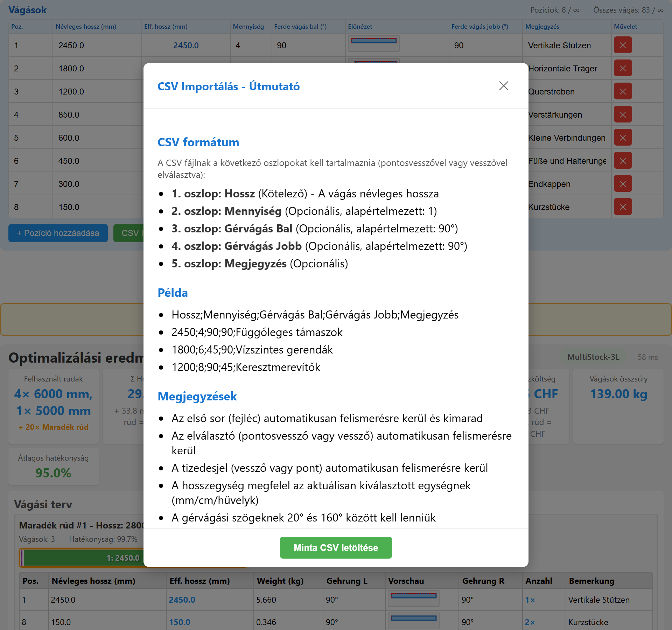Viewport: 672px width, 630px height.
Task: Click + Pozíció hozzáadása button
Action: [x=58, y=233]
